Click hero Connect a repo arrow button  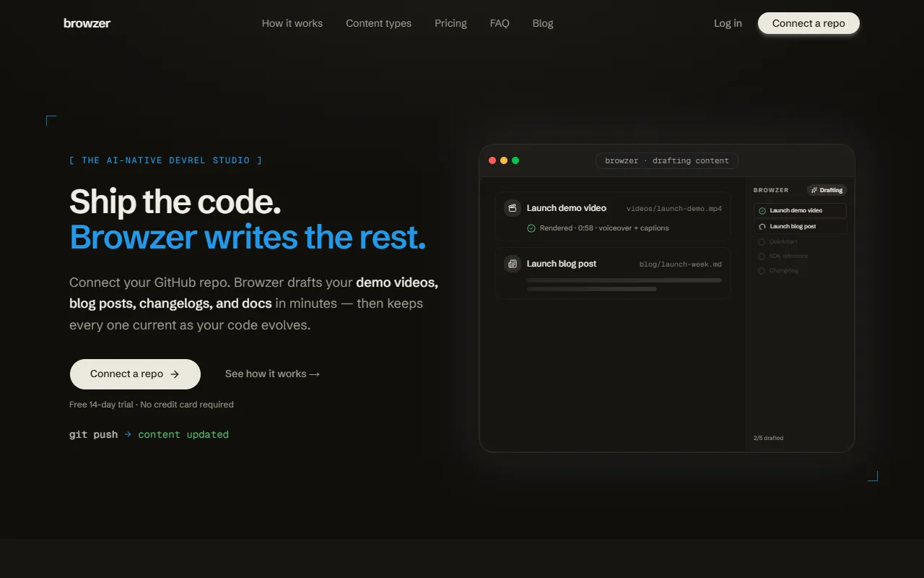[x=135, y=374]
